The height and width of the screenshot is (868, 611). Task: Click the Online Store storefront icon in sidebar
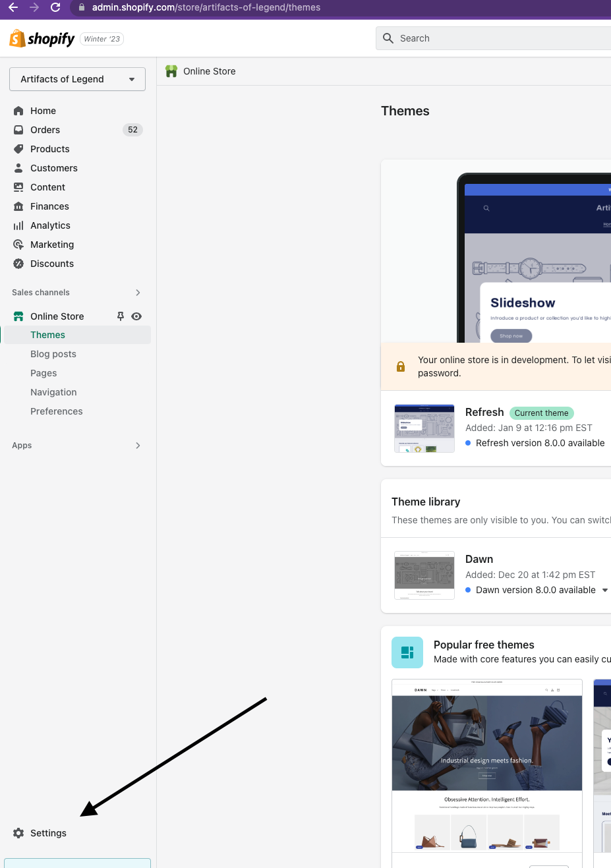click(x=18, y=316)
